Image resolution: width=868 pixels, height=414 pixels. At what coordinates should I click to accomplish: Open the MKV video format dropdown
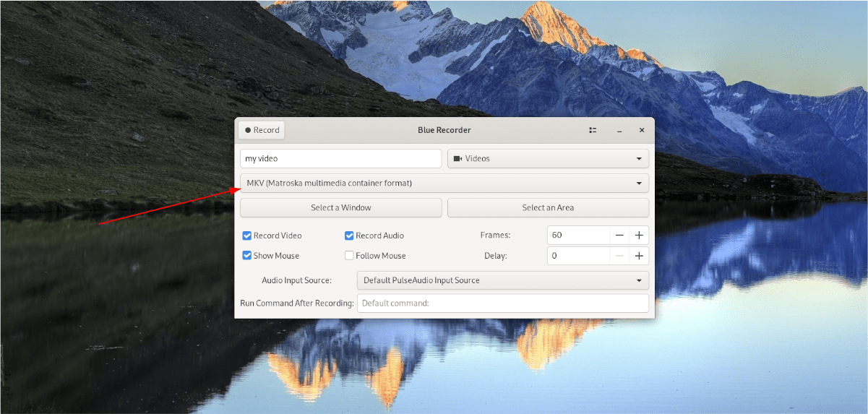pos(444,183)
